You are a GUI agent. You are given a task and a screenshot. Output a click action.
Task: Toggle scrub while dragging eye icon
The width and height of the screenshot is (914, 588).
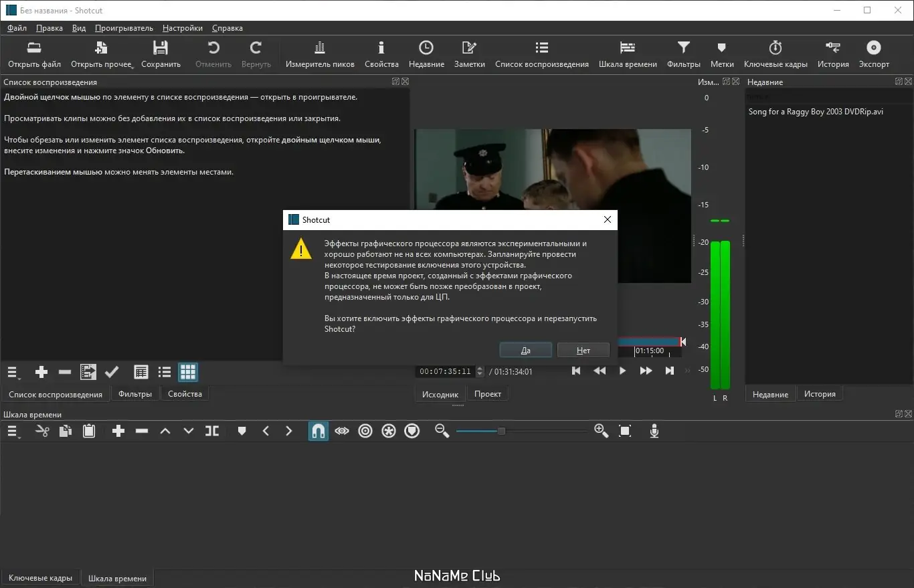coord(342,431)
